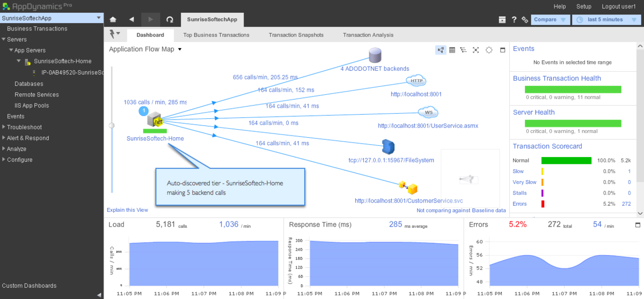
Task: Open Databases in sidebar
Action: click(29, 84)
